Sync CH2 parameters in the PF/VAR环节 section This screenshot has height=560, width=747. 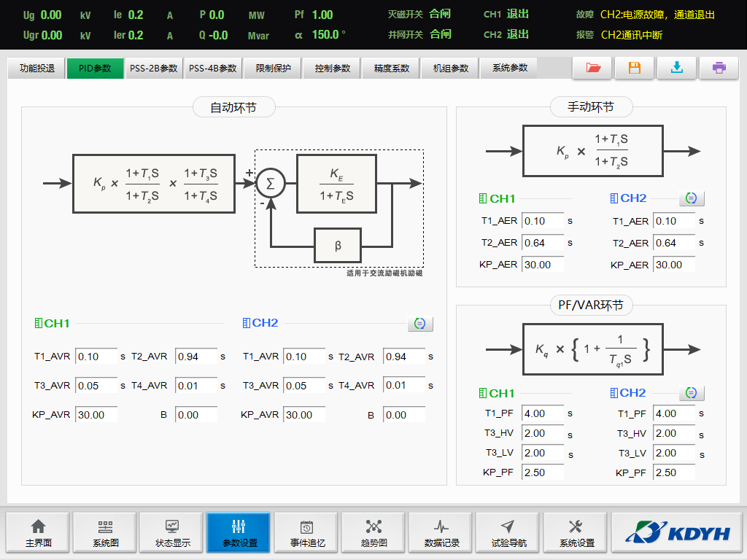tap(692, 393)
